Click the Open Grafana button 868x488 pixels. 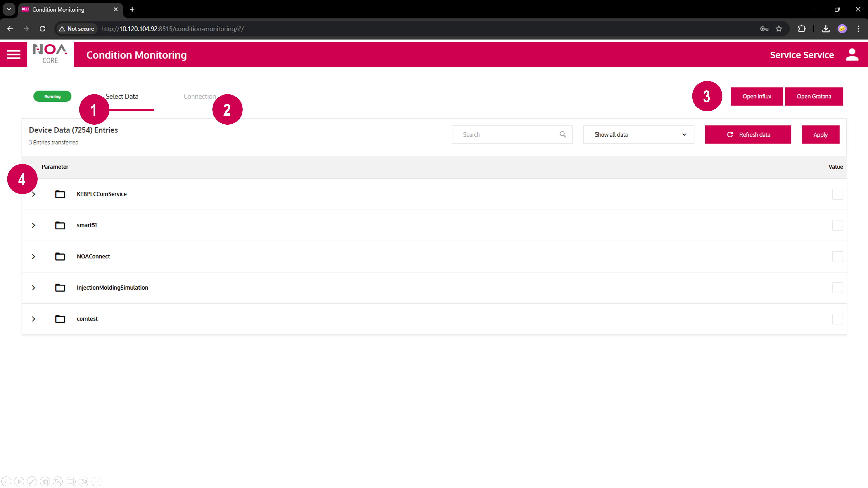814,96
